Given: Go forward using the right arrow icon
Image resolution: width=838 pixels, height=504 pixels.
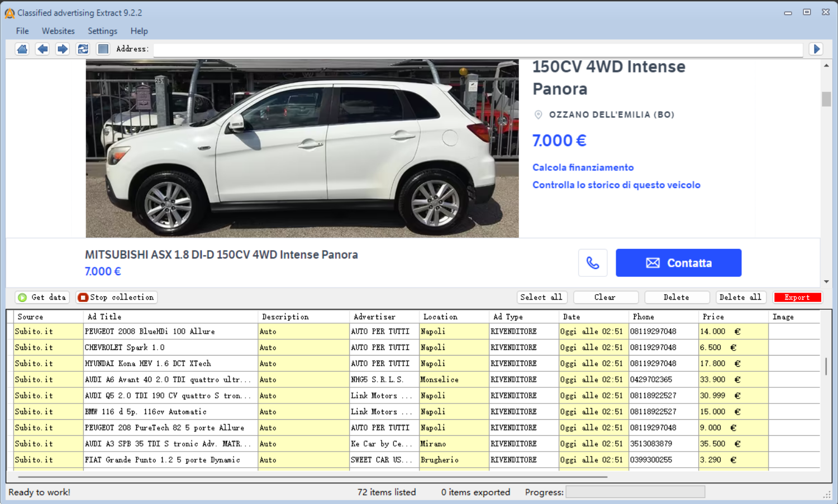Looking at the screenshot, I should coord(63,49).
